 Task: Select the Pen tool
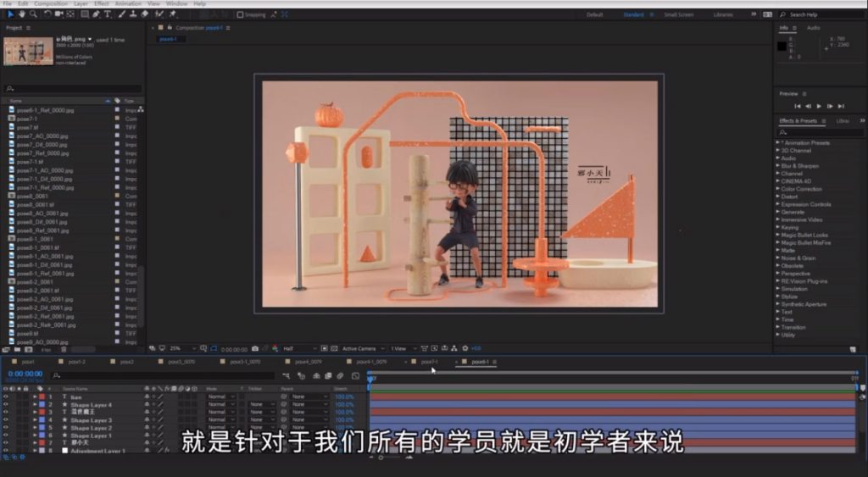click(96, 14)
